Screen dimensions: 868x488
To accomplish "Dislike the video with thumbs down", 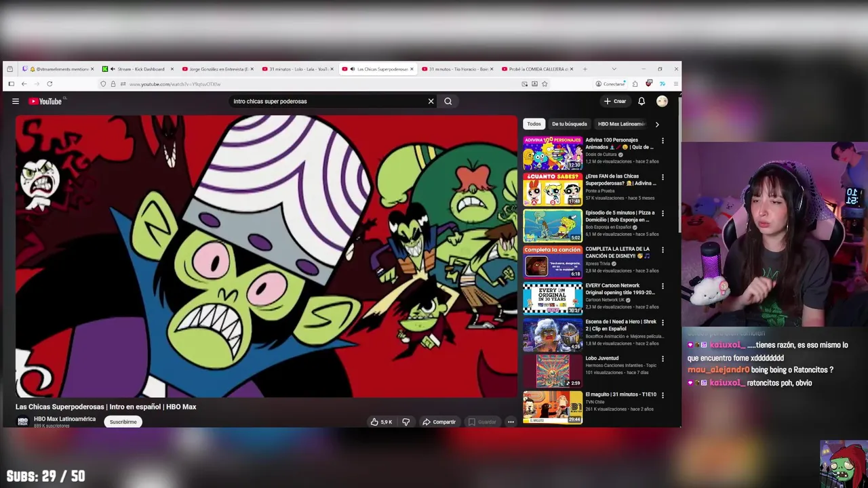I will [406, 422].
